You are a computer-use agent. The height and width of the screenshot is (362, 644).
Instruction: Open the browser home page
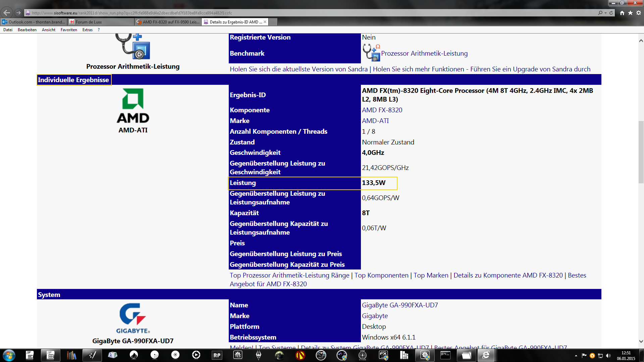click(x=622, y=13)
